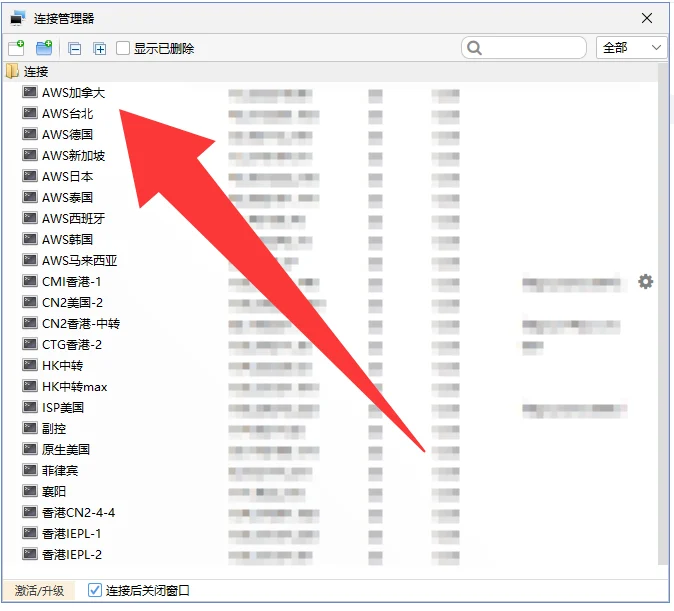Click the terminal icon beside CN2美国-2
Image resolution: width=674 pixels, height=611 pixels.
tap(30, 302)
